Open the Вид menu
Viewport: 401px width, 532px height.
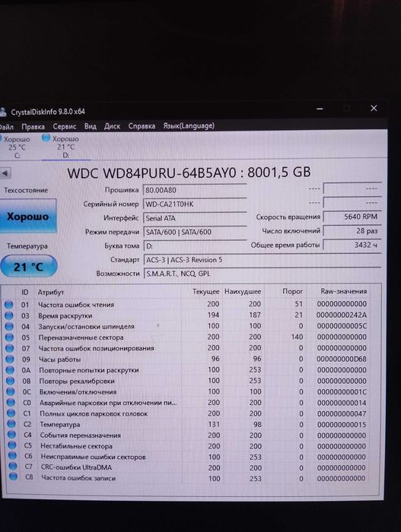pyautogui.click(x=90, y=127)
